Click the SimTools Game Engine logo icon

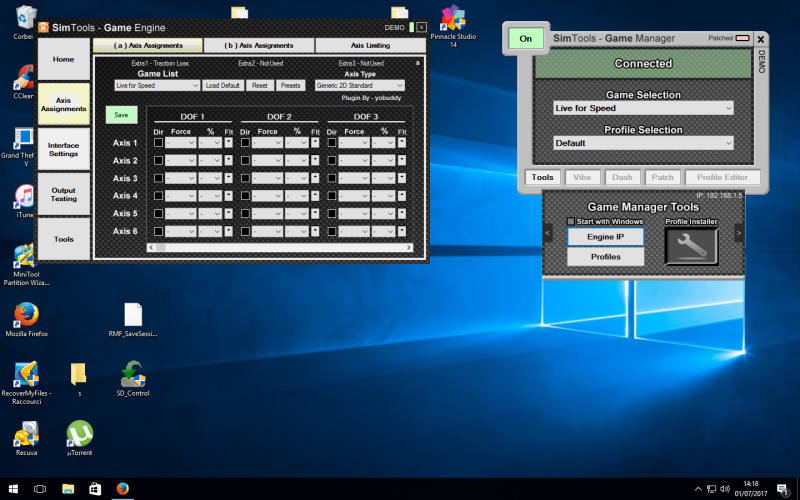pos(43,28)
